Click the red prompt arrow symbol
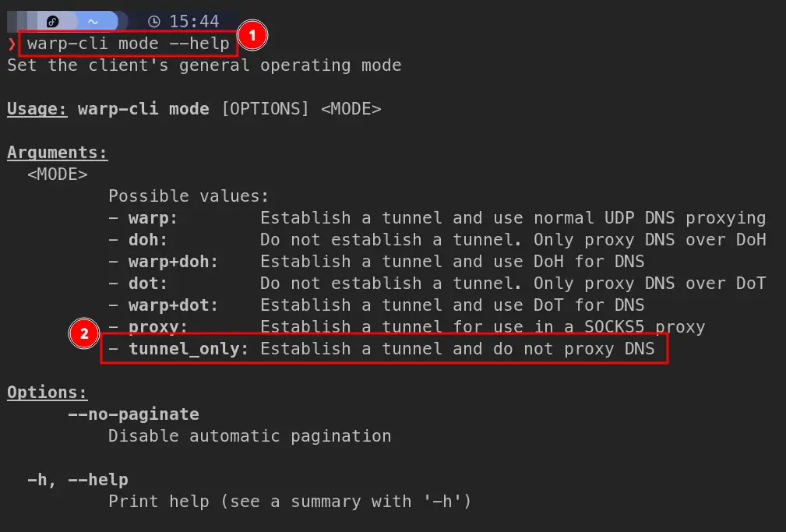Screen dimensions: 786x532 11,44
